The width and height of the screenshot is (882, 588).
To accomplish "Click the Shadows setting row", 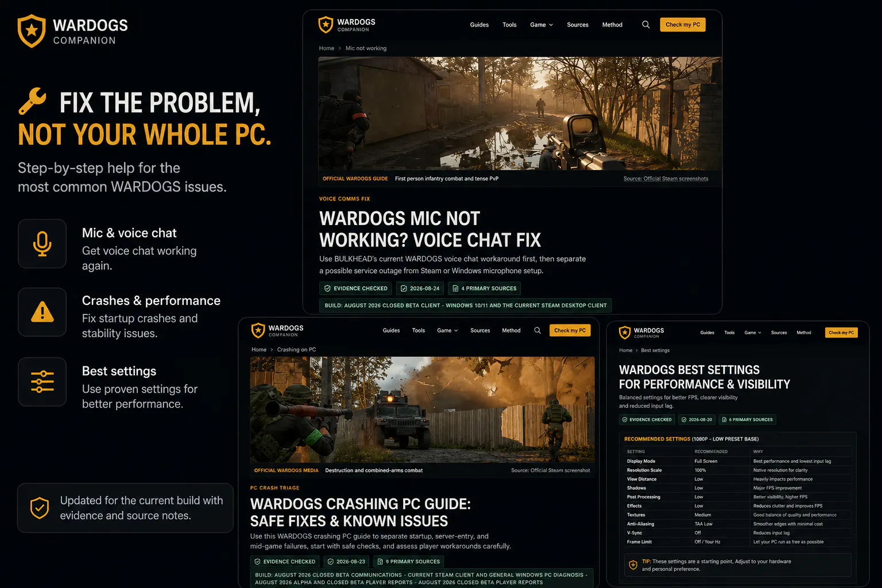I will 738,488.
